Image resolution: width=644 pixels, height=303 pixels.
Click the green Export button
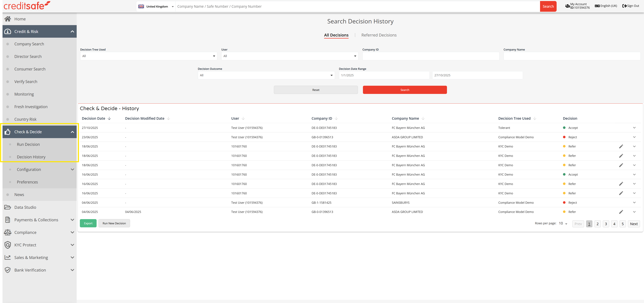88,223
